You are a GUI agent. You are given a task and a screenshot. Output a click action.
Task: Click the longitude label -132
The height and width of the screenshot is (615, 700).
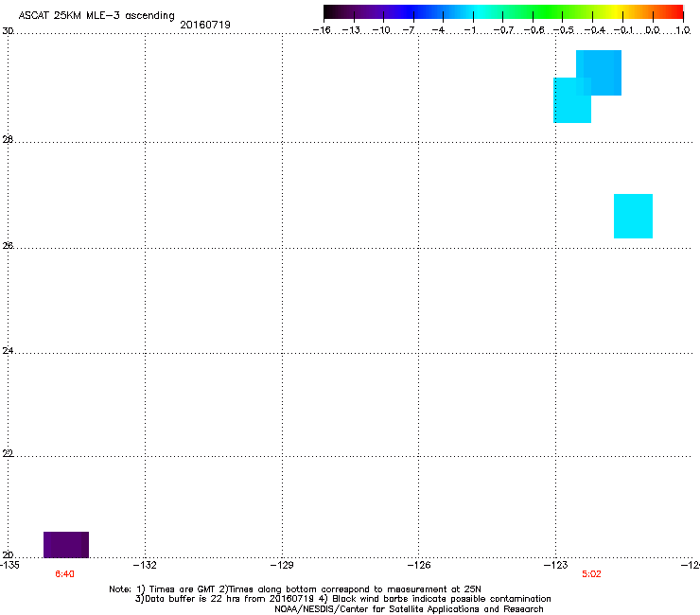[x=145, y=565]
